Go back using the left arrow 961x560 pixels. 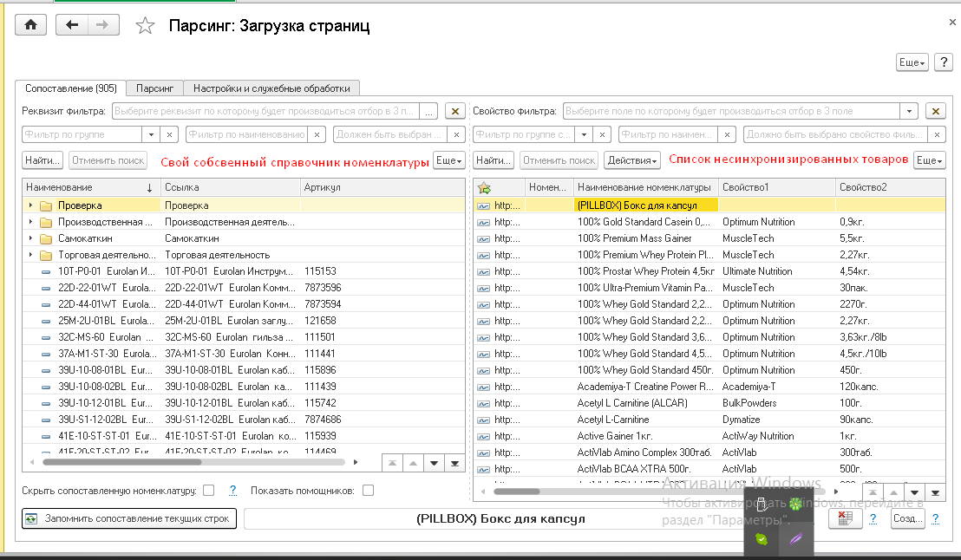click(x=72, y=25)
